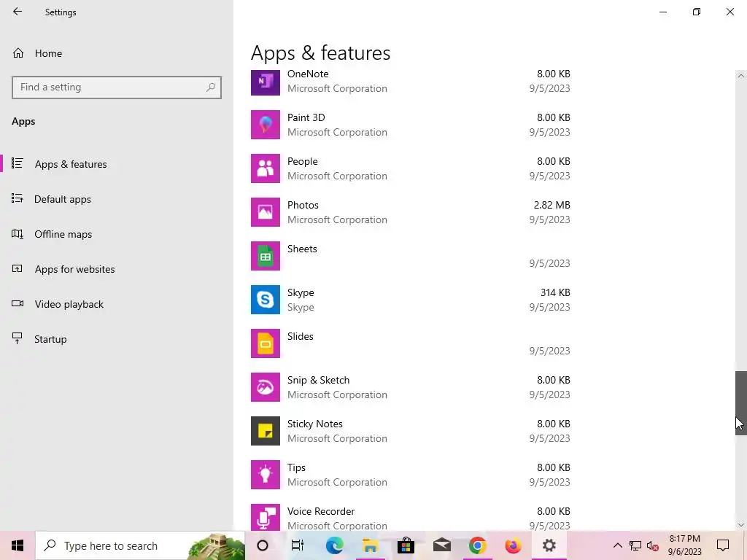This screenshot has width=747, height=560.
Task: Open the Windows Start menu
Action: coord(18,545)
